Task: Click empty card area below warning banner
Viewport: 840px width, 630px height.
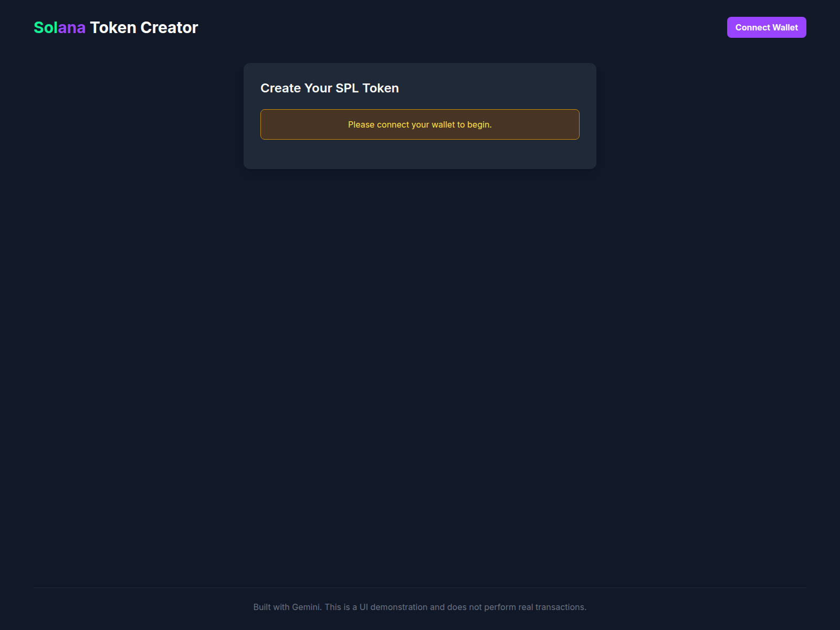Action: tap(419, 154)
